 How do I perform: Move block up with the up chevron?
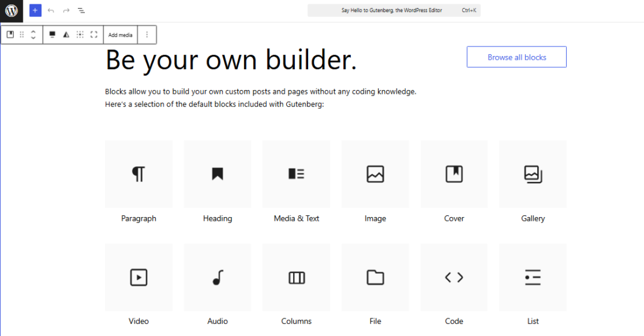click(33, 31)
